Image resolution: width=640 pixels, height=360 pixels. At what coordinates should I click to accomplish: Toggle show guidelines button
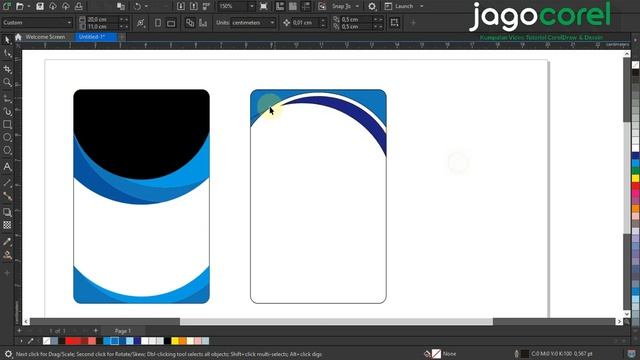point(306,6)
